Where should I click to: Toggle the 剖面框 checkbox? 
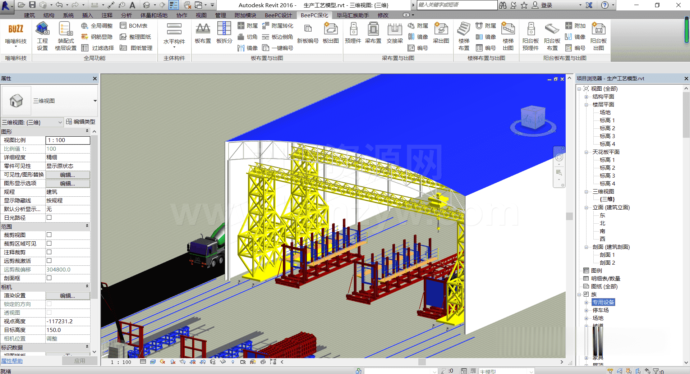point(49,278)
